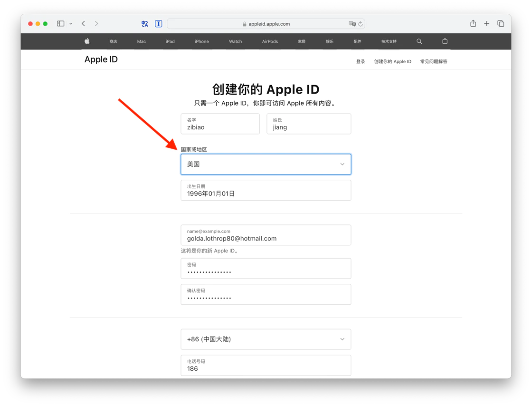The width and height of the screenshot is (532, 406).
Task: Open a new tab with plus icon
Action: [486, 23]
